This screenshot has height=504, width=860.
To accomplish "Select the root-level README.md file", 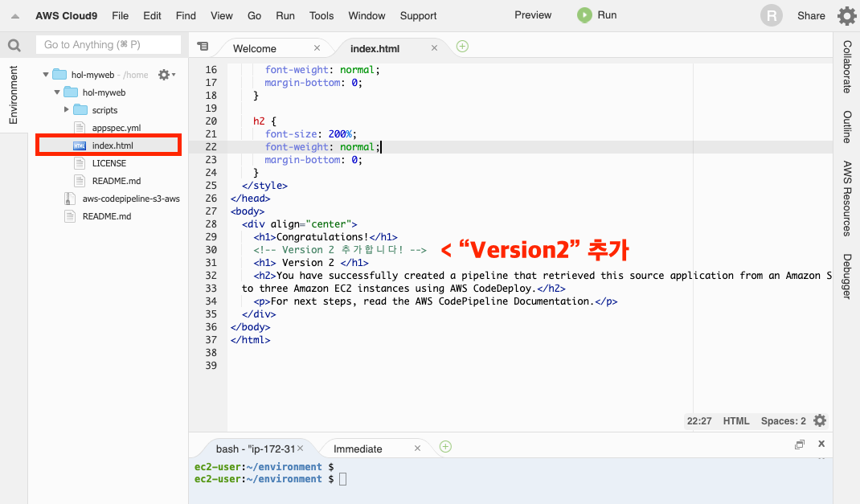I will tap(107, 216).
